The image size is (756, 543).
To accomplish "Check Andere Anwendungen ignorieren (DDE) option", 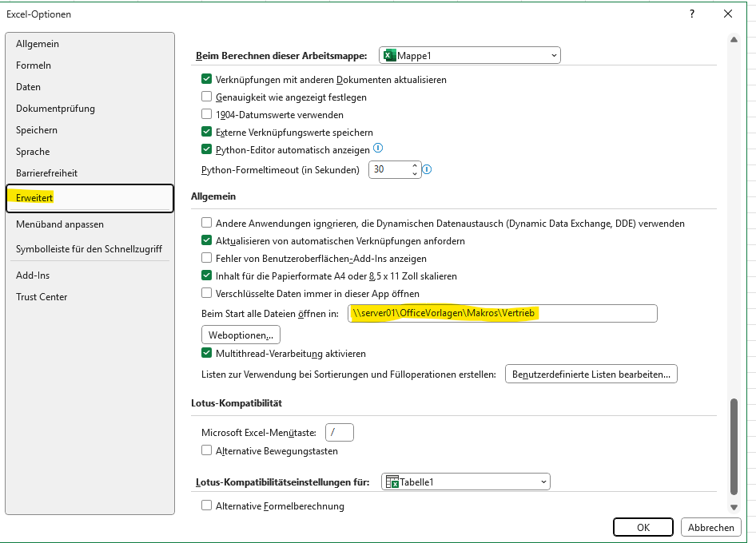I will [x=206, y=223].
